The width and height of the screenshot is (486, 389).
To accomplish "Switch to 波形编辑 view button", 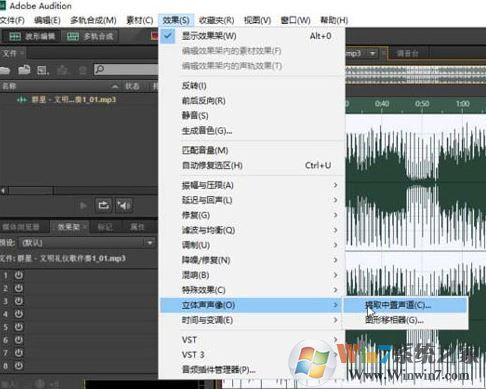I will click(x=32, y=36).
